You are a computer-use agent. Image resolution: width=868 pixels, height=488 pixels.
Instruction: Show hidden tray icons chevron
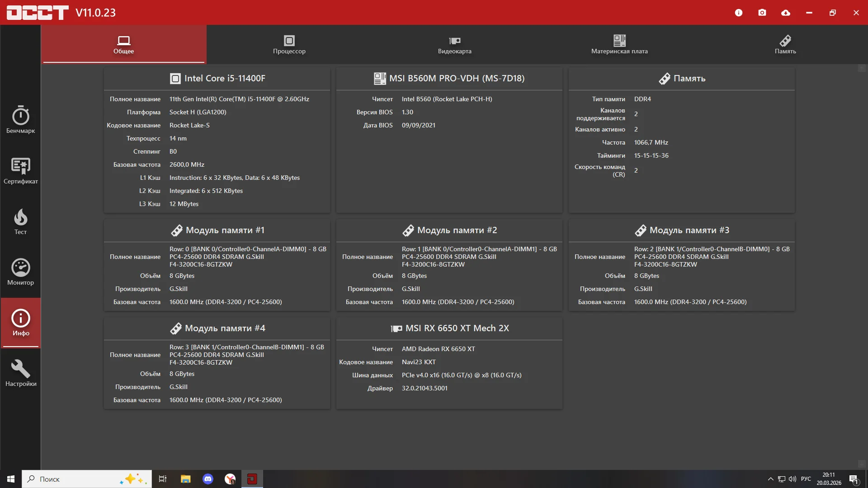coord(770,479)
